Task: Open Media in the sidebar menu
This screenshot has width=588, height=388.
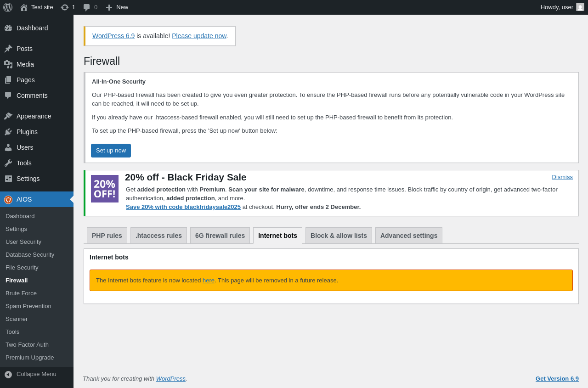Action: coord(37,64)
